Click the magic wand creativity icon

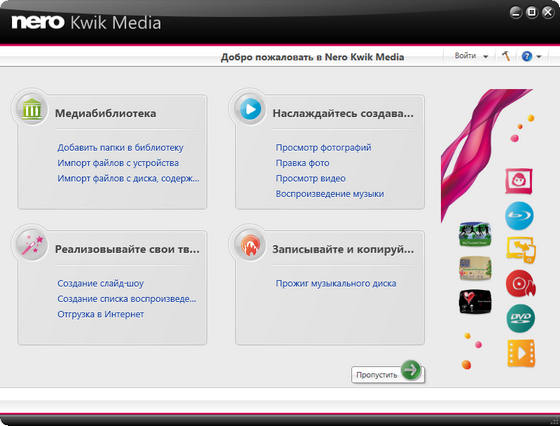click(32, 245)
